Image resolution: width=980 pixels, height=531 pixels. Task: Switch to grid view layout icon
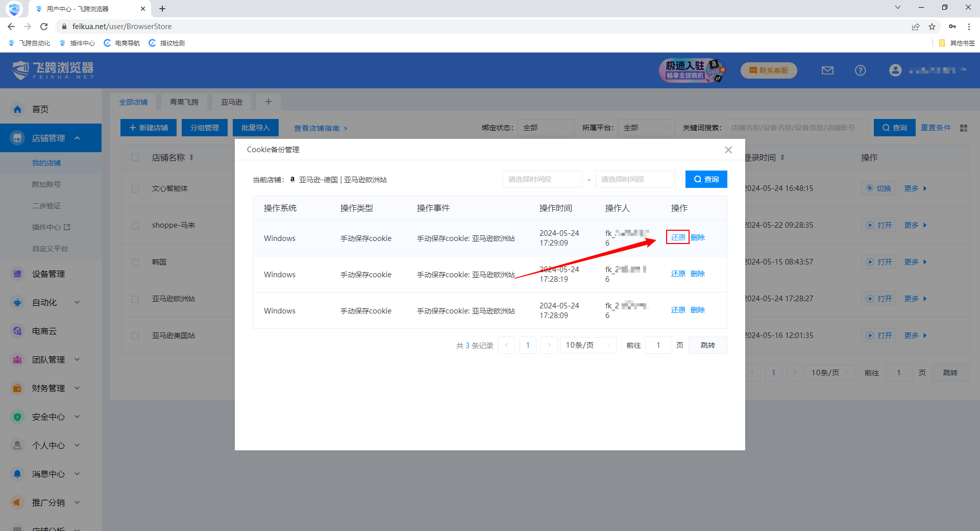tap(964, 128)
